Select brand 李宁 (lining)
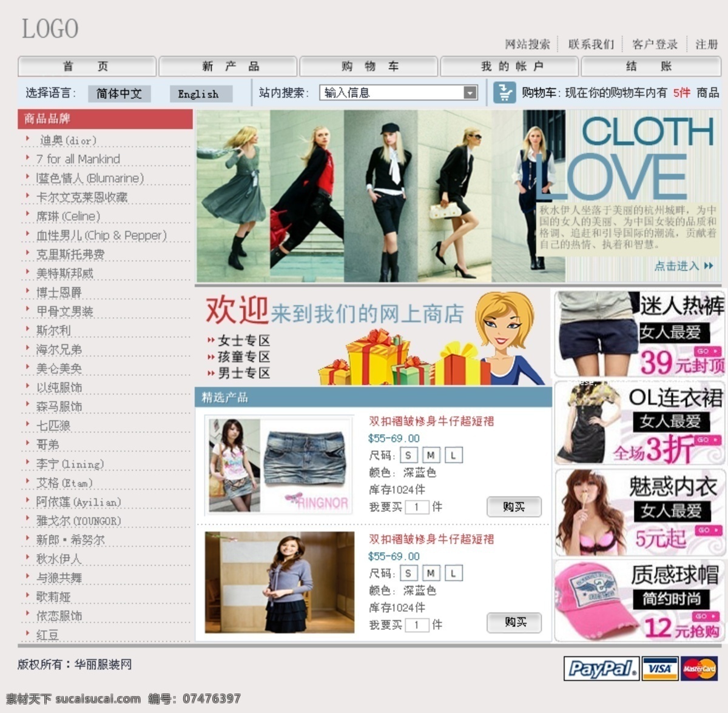 (x=70, y=464)
